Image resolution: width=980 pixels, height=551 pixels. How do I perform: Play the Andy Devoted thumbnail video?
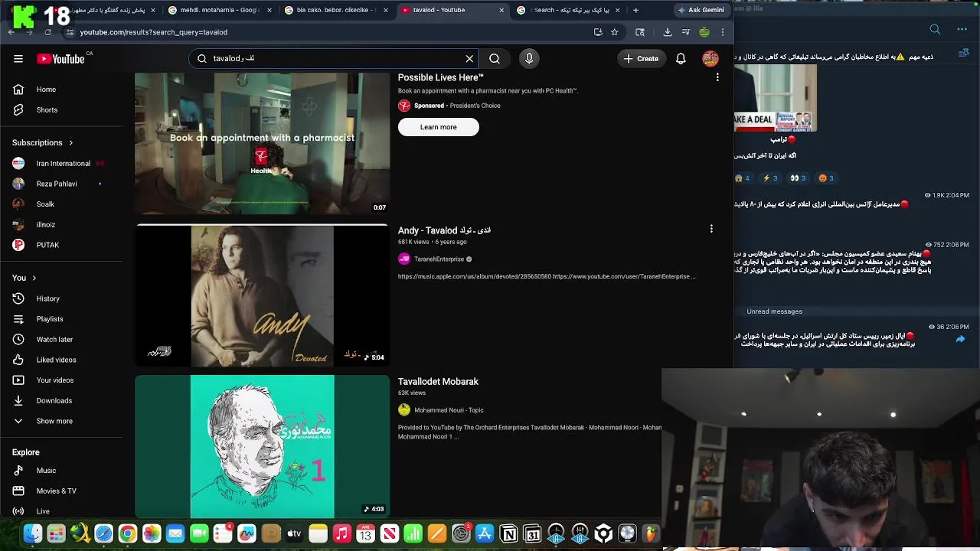[262, 295]
